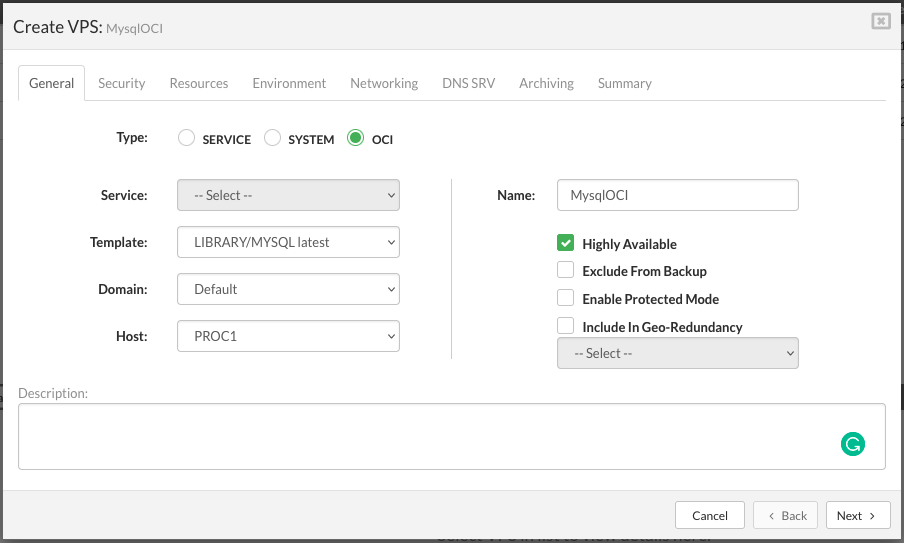The height and width of the screenshot is (543, 904).
Task: View the Summary tab
Action: (x=625, y=83)
